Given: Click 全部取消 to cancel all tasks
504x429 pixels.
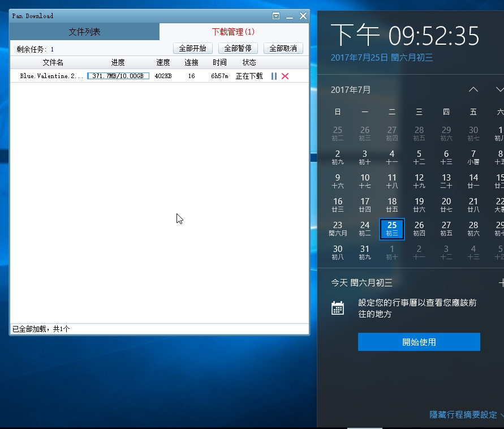Looking at the screenshot, I should point(283,48).
